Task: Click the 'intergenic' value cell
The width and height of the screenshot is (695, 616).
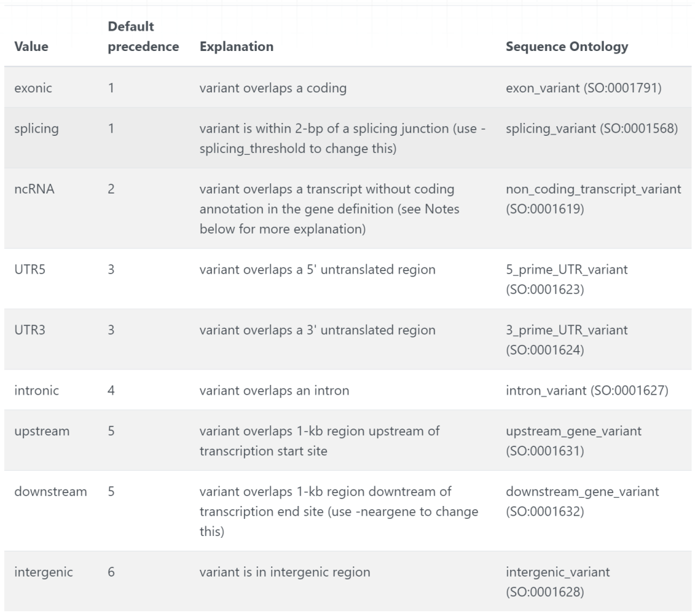Action: point(43,572)
